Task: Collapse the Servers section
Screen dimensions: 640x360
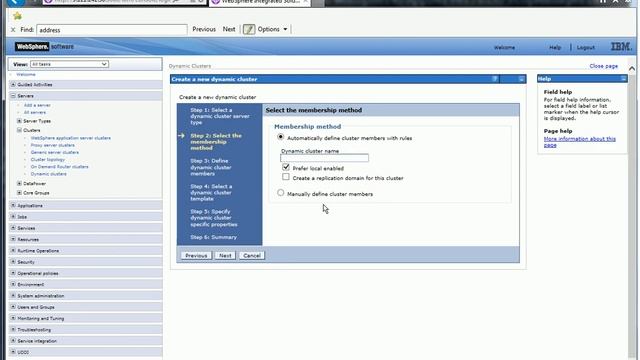Action: click(13, 96)
